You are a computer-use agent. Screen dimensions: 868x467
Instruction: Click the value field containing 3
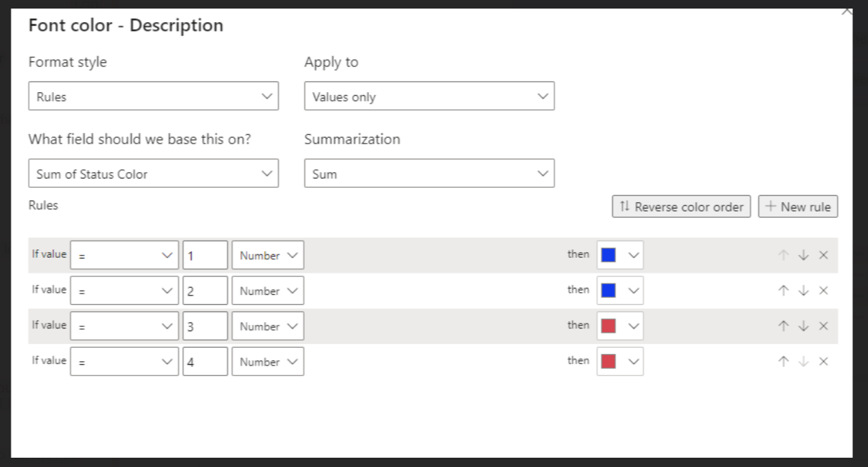[x=206, y=326]
